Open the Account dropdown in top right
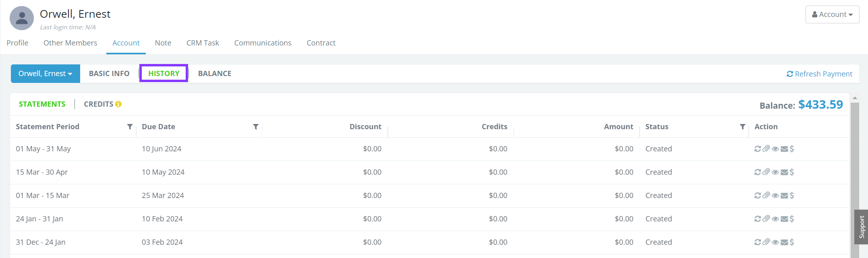Screen dimensions: 868x258 pyautogui.click(x=832, y=14)
